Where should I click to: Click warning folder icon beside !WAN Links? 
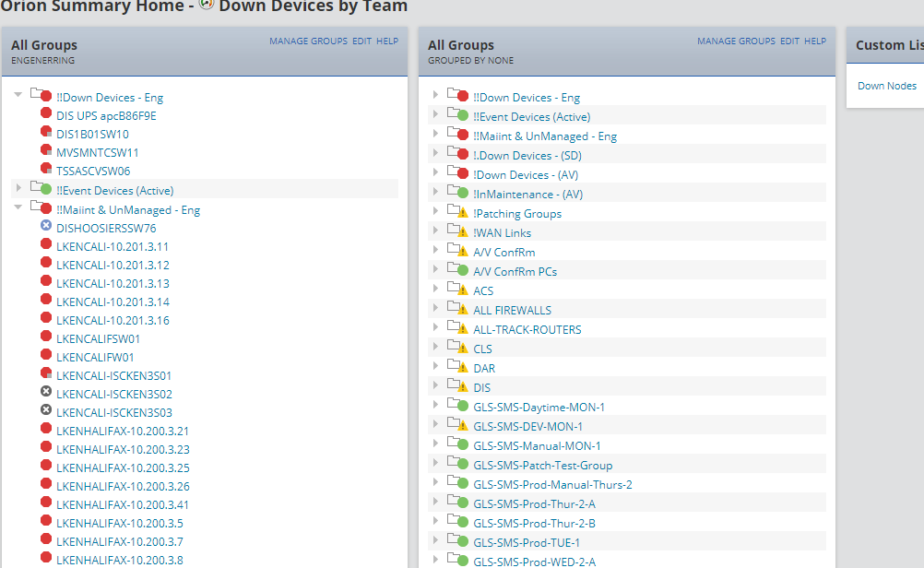[458, 230]
